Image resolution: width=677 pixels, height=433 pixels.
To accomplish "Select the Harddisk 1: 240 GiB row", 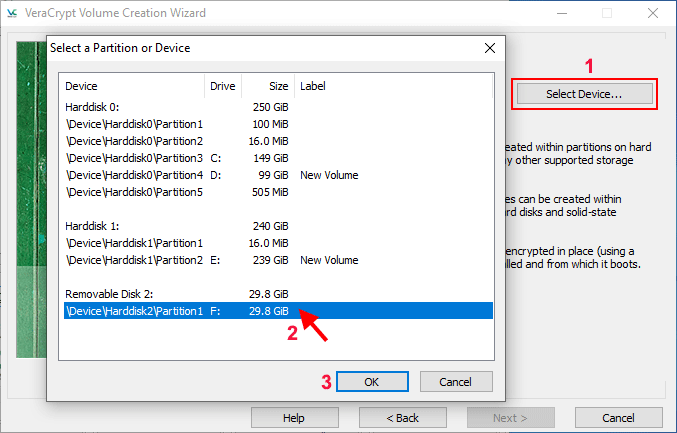I will (x=278, y=226).
